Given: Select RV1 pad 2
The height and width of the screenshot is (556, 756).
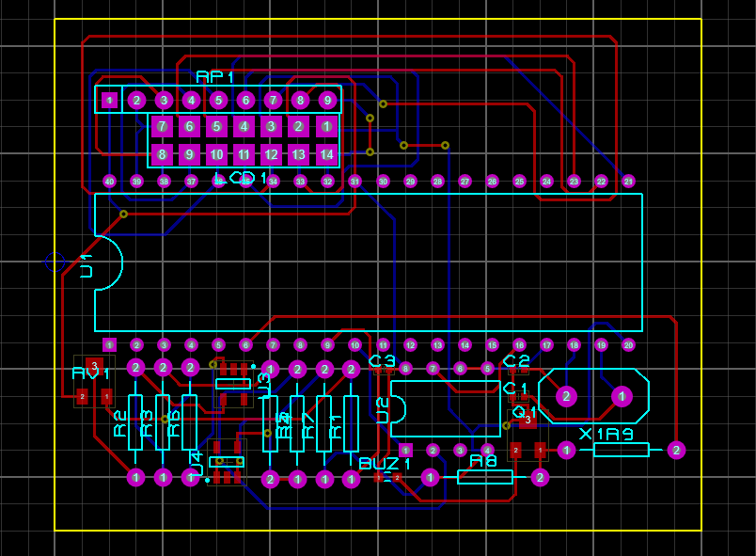Looking at the screenshot, I should [83, 397].
